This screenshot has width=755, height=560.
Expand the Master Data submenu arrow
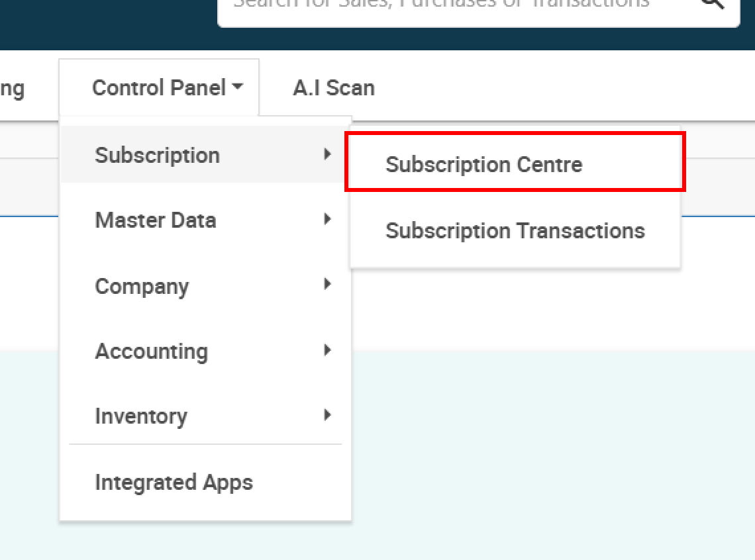(x=327, y=219)
